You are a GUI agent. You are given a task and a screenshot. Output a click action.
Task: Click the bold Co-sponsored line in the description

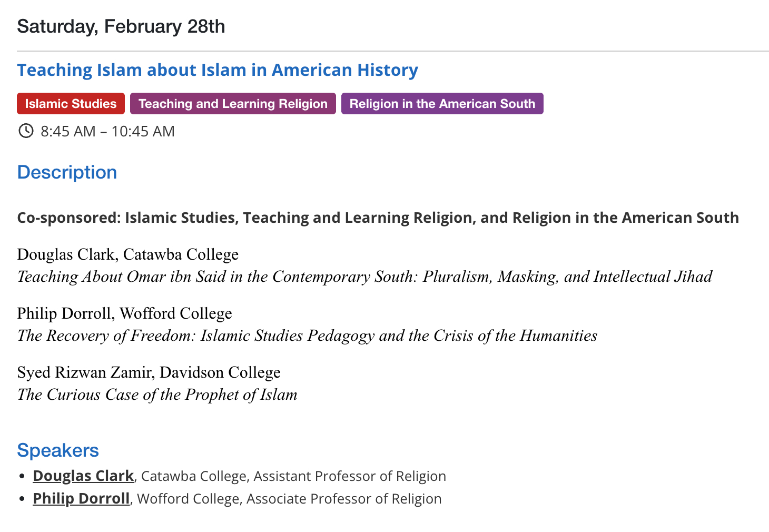pos(378,218)
